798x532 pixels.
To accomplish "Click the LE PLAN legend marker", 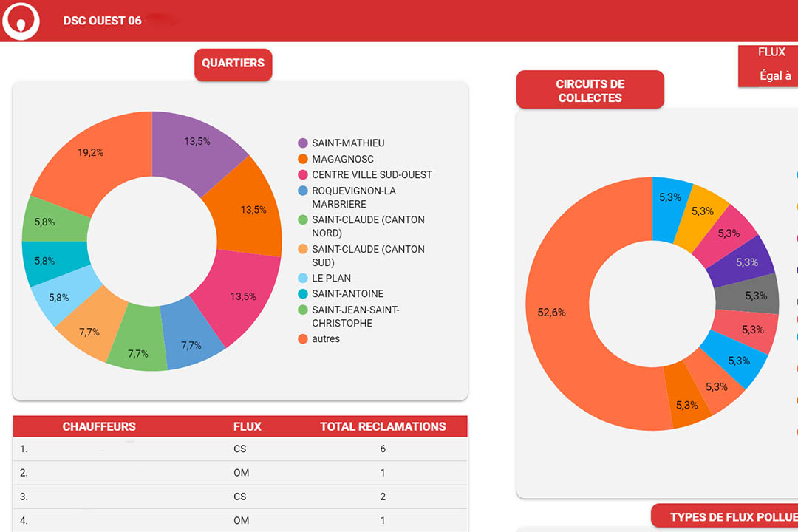I will pyautogui.click(x=303, y=279).
